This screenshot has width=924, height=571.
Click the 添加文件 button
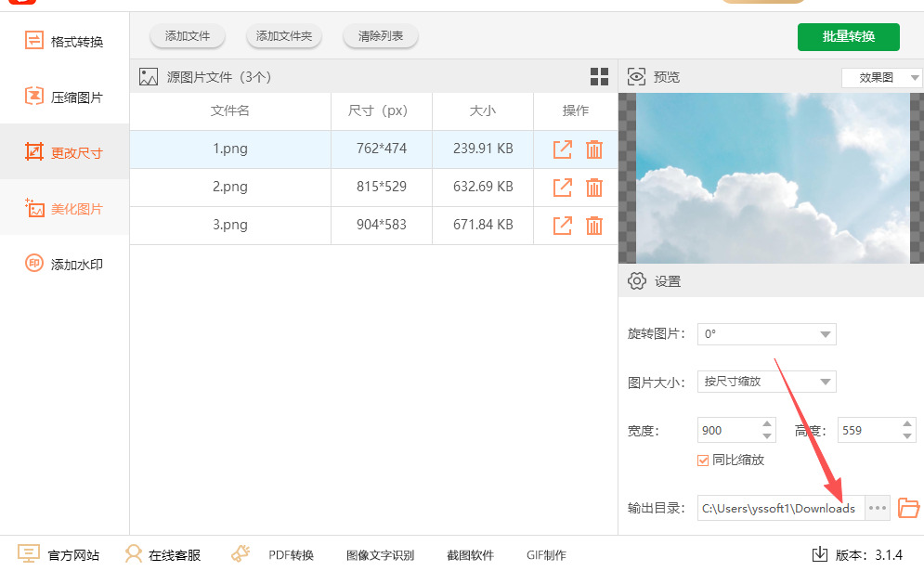coord(187,36)
